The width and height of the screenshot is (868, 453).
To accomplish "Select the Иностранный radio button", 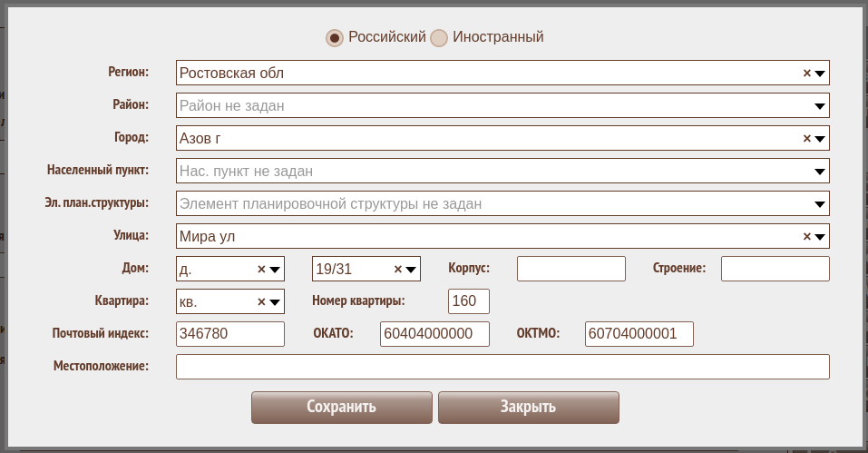I will coord(439,38).
